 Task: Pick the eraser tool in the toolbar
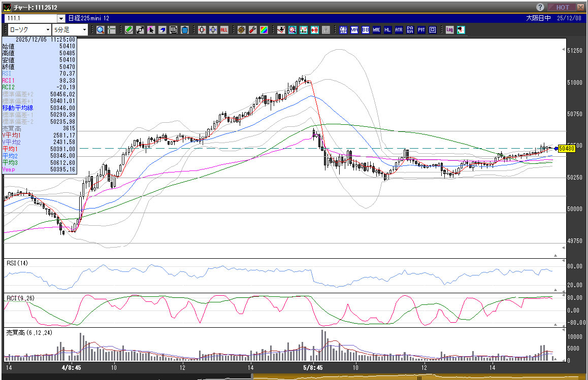tap(162, 30)
